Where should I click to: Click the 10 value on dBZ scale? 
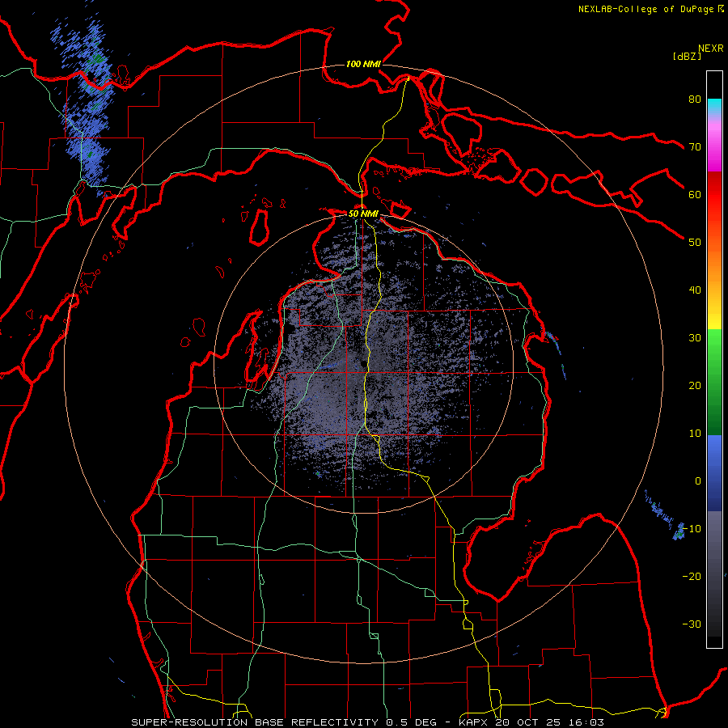[695, 434]
